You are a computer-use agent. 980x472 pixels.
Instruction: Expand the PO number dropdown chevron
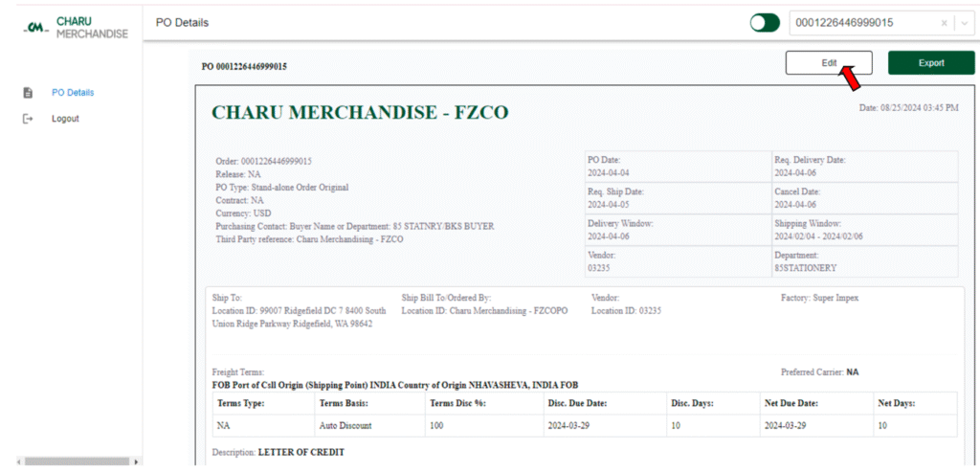coord(963,23)
